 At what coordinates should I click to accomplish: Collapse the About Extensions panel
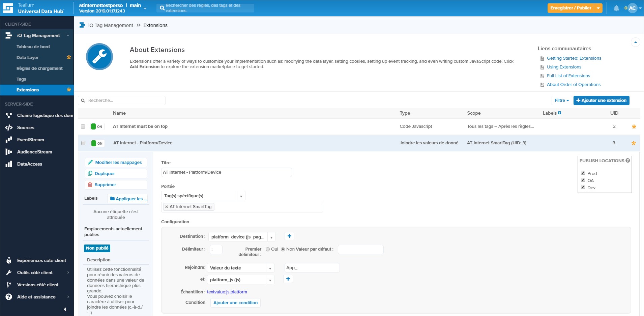click(x=635, y=42)
